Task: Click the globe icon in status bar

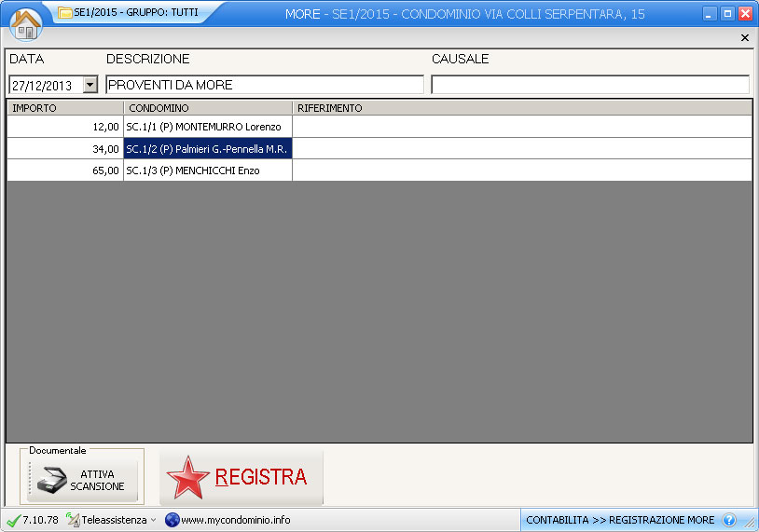Action: pos(172,520)
